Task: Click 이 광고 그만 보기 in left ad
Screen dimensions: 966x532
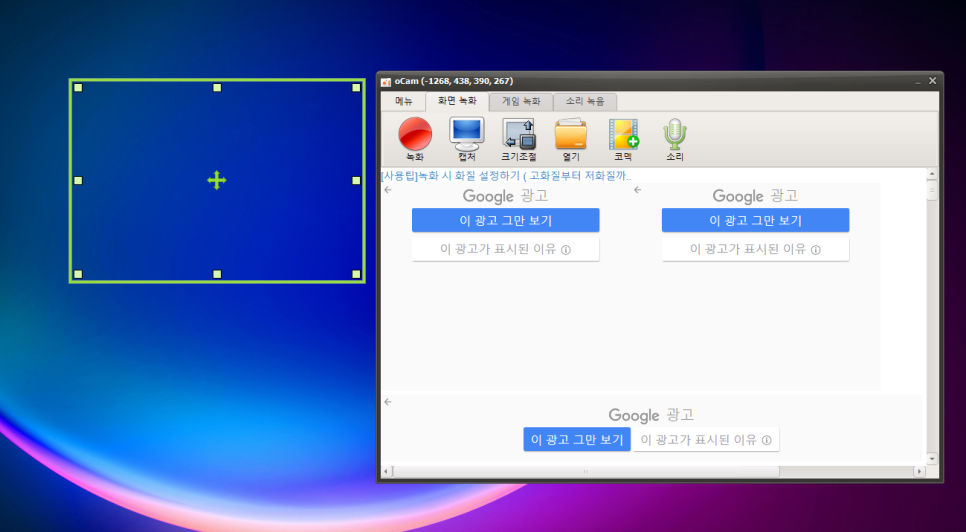Action: pyautogui.click(x=505, y=220)
